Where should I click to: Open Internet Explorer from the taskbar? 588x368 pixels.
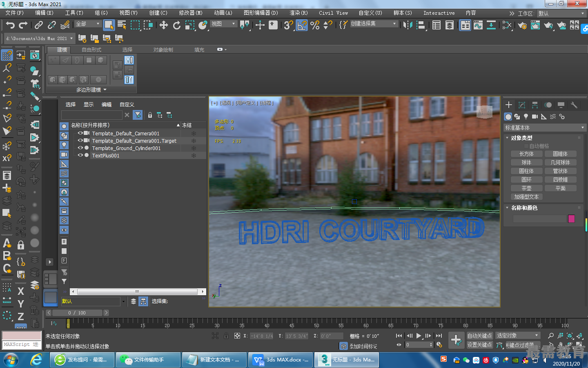(x=36, y=360)
